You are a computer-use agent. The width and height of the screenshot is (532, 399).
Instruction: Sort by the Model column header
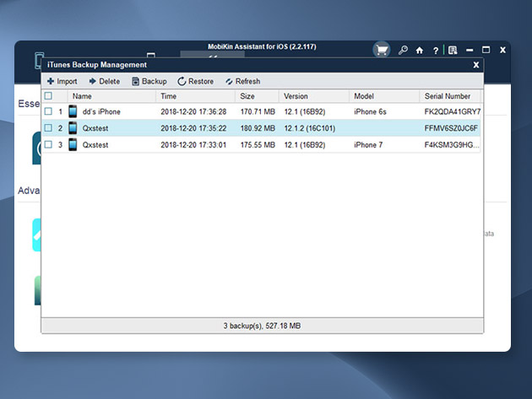click(384, 96)
